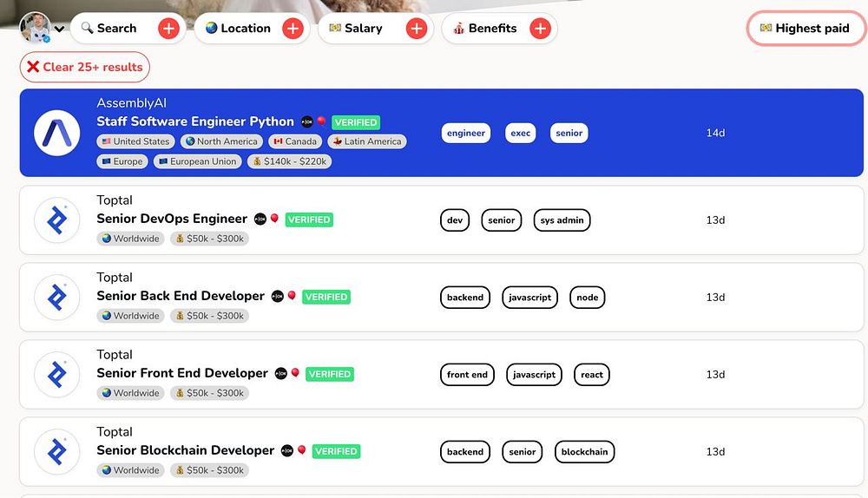Click red balloon icon on Staff Software Engineer Python
Screen dimensions: 868x498
pos(320,121)
